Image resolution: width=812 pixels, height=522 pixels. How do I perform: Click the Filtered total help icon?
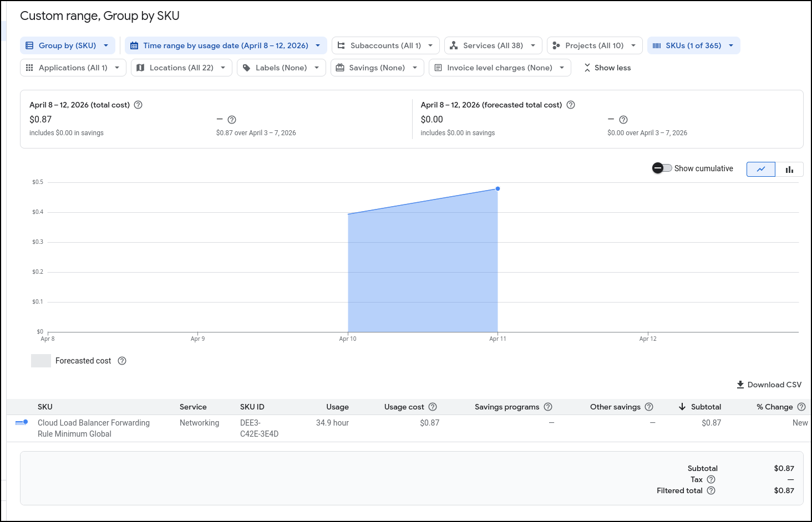(711, 490)
